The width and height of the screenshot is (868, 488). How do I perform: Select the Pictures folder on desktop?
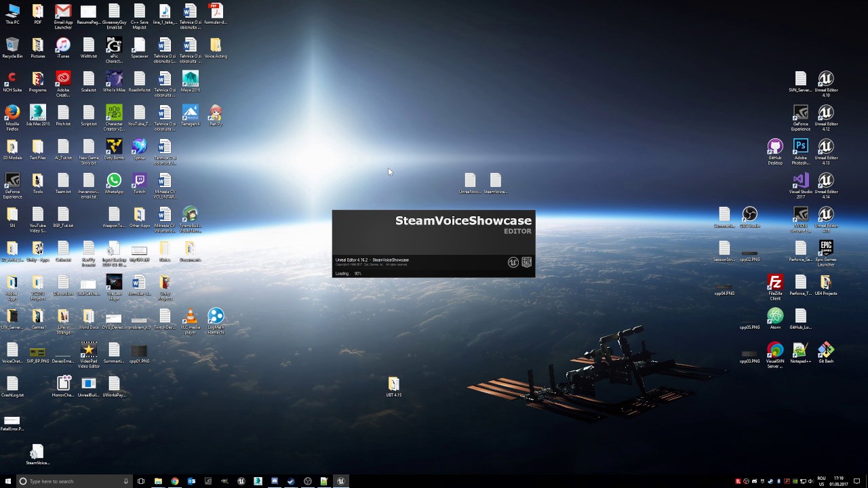coord(38,48)
